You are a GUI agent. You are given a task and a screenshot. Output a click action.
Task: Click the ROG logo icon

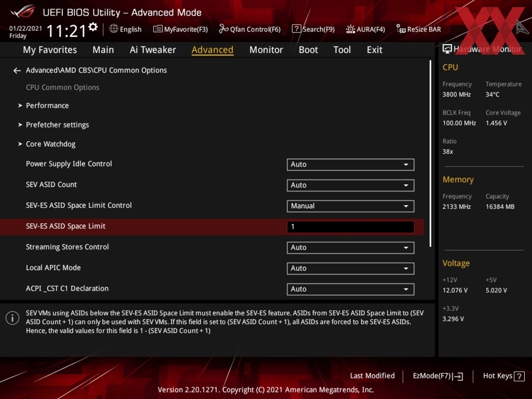(23, 12)
